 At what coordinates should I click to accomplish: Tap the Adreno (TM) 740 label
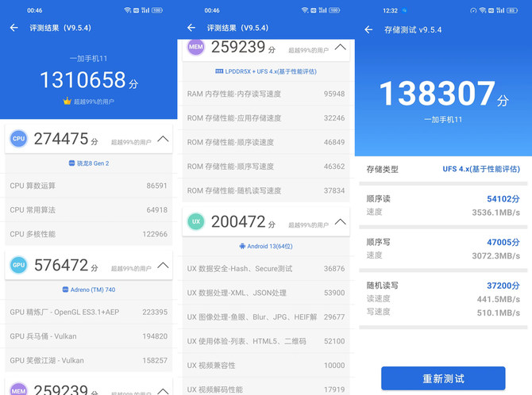coord(88,290)
